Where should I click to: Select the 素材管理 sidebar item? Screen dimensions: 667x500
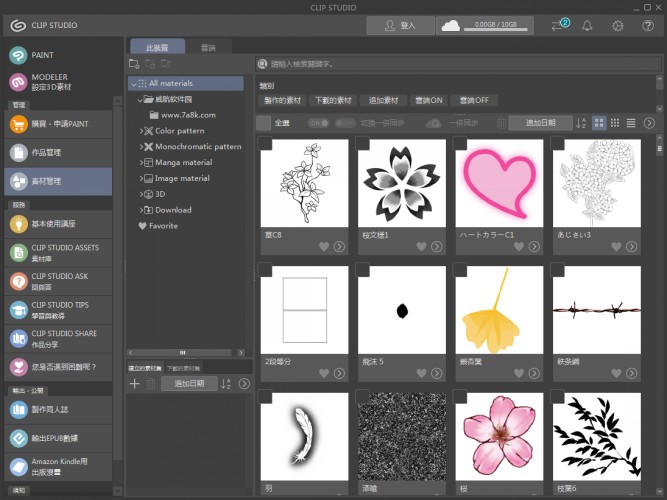pyautogui.click(x=58, y=181)
